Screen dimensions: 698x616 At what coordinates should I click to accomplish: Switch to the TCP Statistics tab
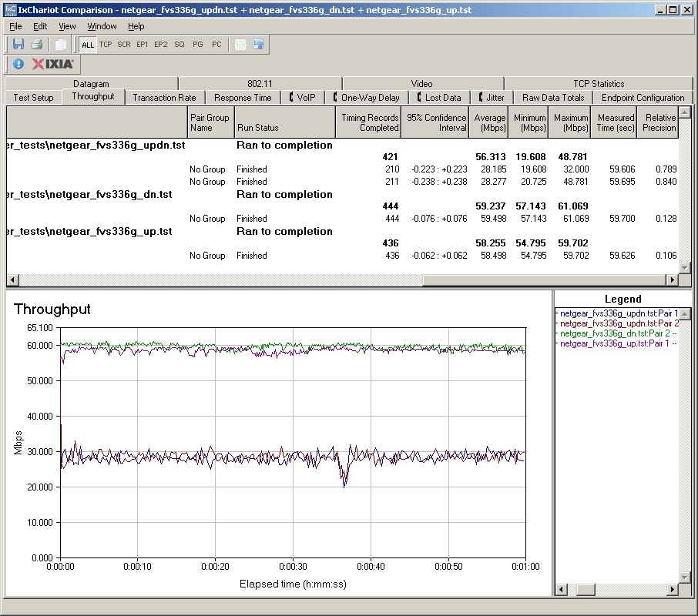pyautogui.click(x=599, y=84)
